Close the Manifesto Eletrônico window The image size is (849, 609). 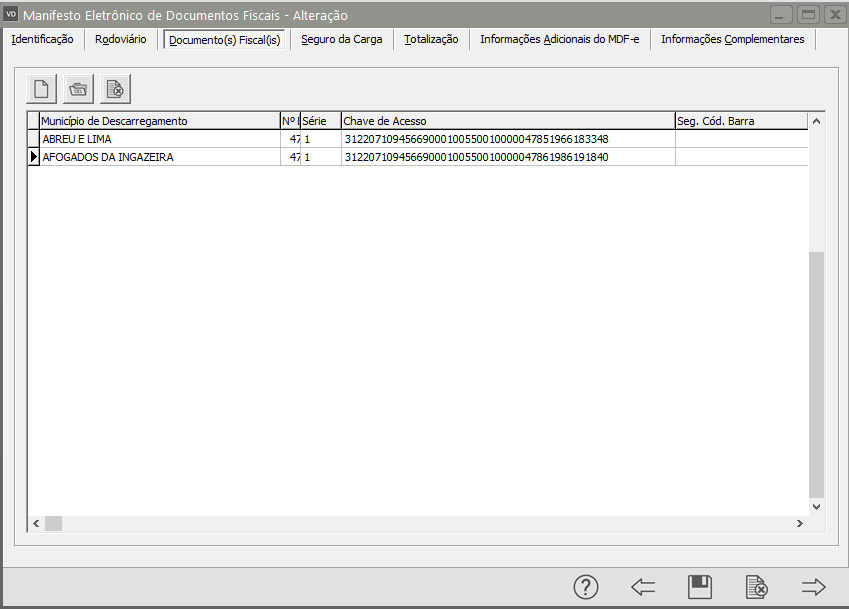[835, 15]
